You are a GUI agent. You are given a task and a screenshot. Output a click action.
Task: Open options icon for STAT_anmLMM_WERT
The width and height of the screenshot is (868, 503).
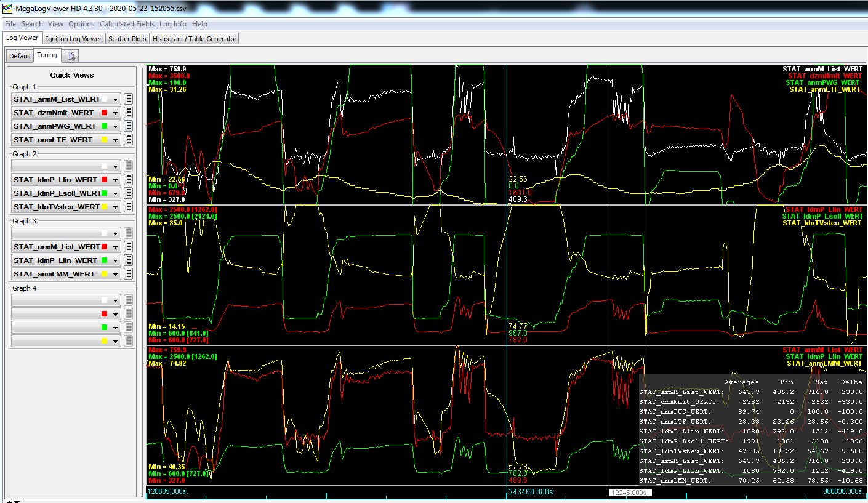[129, 274]
